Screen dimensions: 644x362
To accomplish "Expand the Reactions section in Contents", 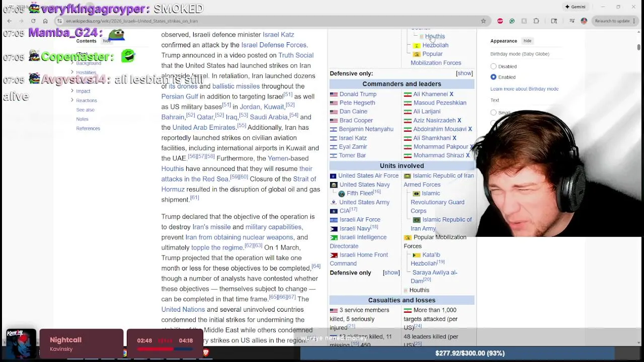I will (x=72, y=100).
